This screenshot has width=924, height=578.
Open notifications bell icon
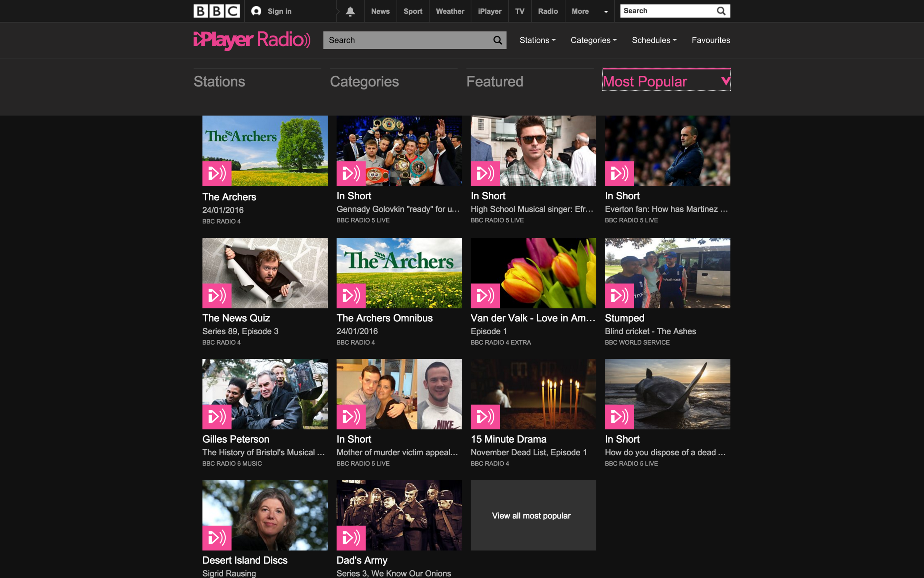point(350,11)
